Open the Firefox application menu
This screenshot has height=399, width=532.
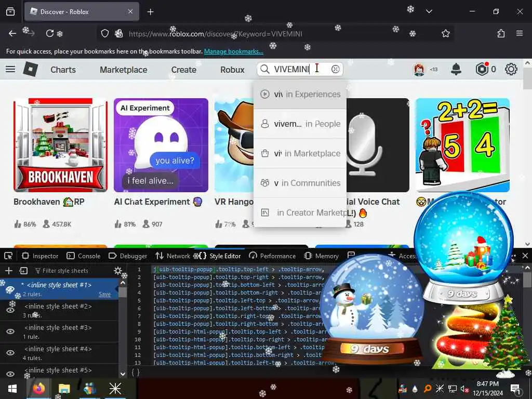click(520, 33)
